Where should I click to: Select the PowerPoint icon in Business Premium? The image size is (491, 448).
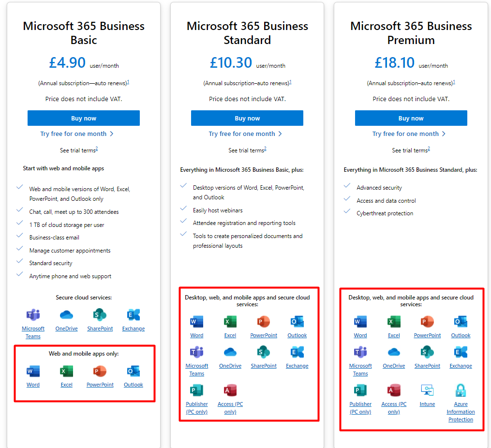(x=427, y=322)
